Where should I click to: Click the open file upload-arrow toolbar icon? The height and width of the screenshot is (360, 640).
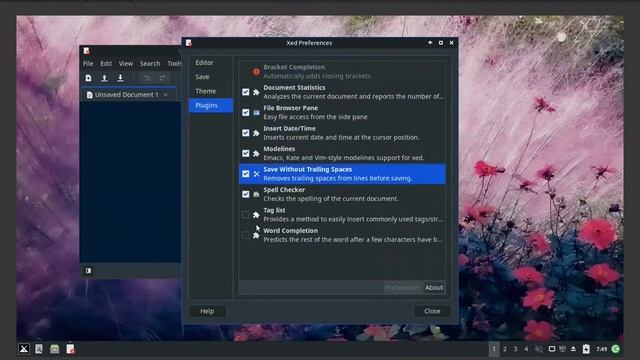click(x=104, y=78)
